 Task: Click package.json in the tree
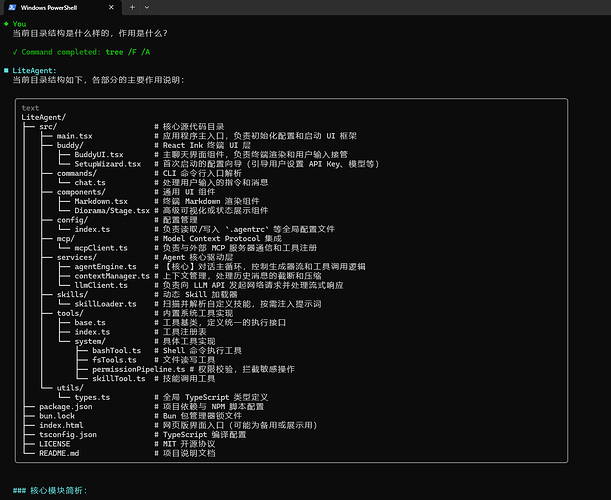tap(65, 407)
